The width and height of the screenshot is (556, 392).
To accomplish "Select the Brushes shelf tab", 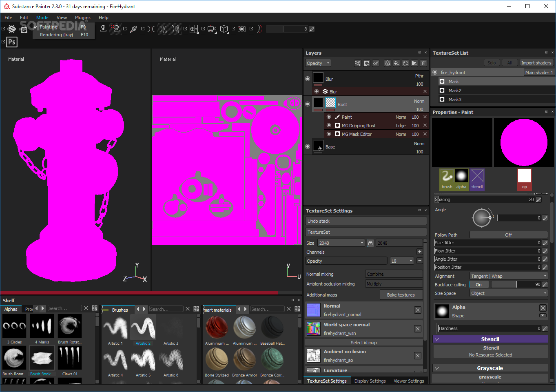I will (x=120, y=310).
